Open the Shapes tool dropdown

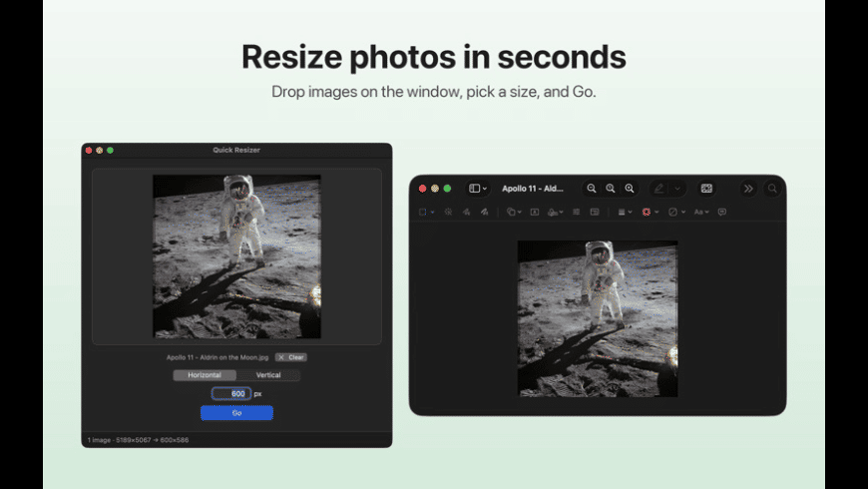pyautogui.click(x=514, y=212)
